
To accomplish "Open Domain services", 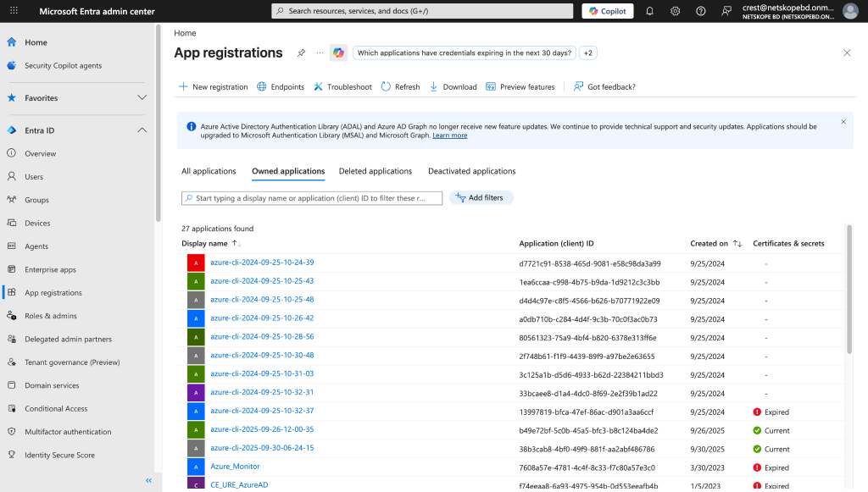I will (x=52, y=386).
